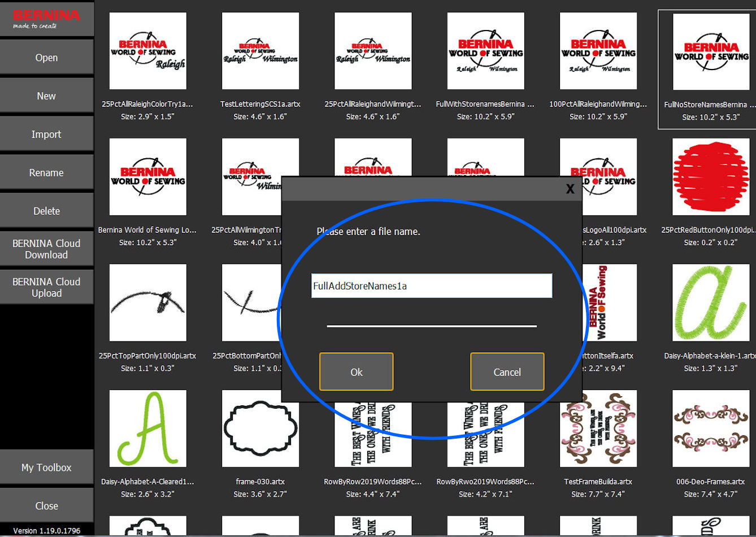Click the 'Size: 2.9" x 1.5"' text
This screenshot has height=537, width=756.
147,116
